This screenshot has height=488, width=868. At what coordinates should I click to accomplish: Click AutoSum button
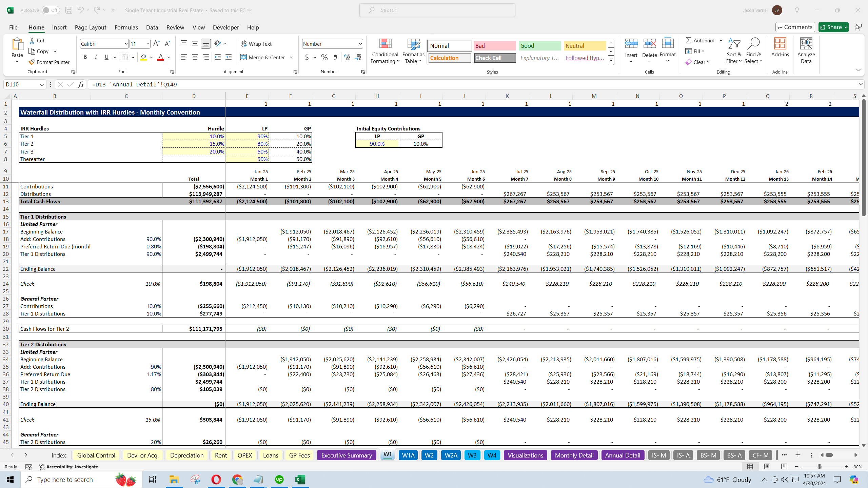point(701,40)
